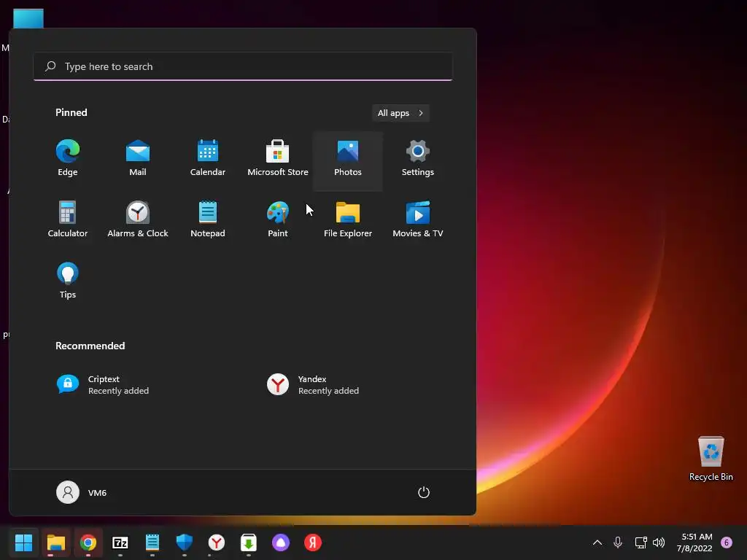This screenshot has width=747, height=560.
Task: Open 7-Zip on the taskbar
Action: [120, 542]
